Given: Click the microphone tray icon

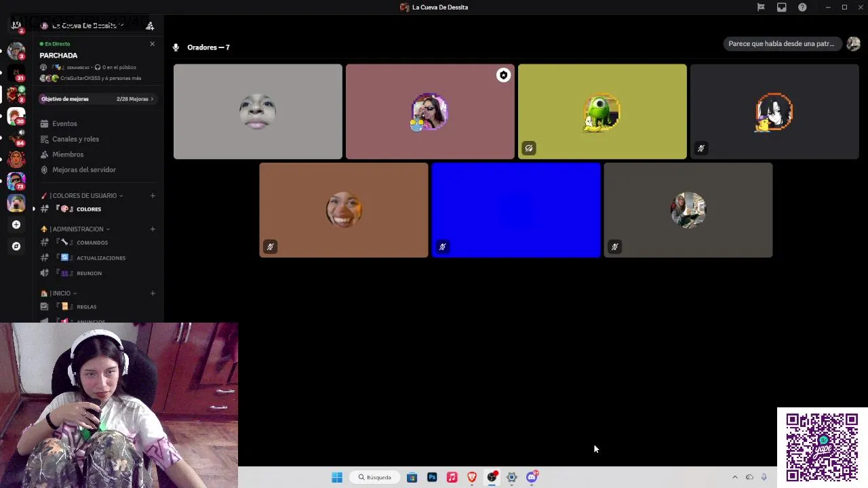Looking at the screenshot, I should (764, 477).
